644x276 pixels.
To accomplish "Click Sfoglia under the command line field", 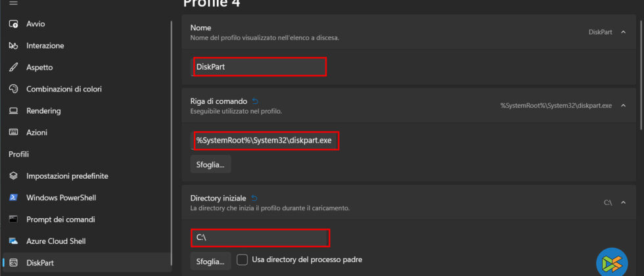I will (x=210, y=164).
